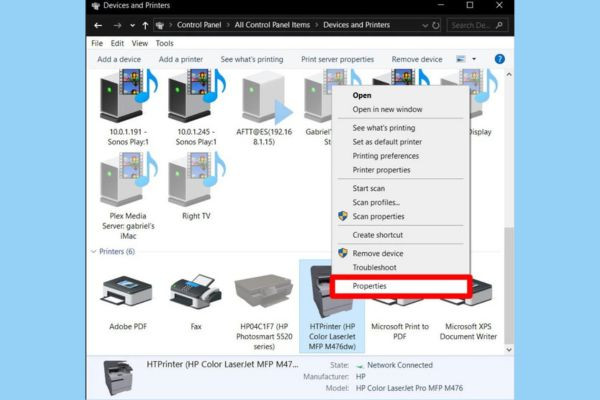
Task: Collapse the Printers (6) group
Action: tap(93, 251)
